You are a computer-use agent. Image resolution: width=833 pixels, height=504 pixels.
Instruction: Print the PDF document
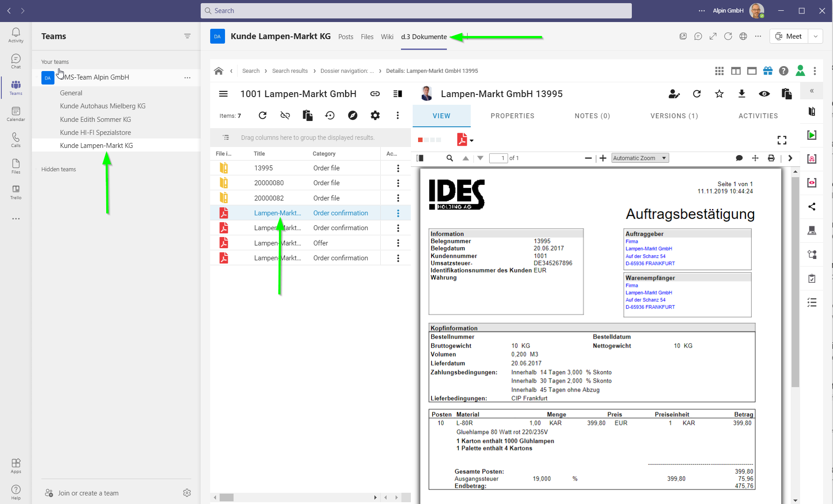pos(771,158)
